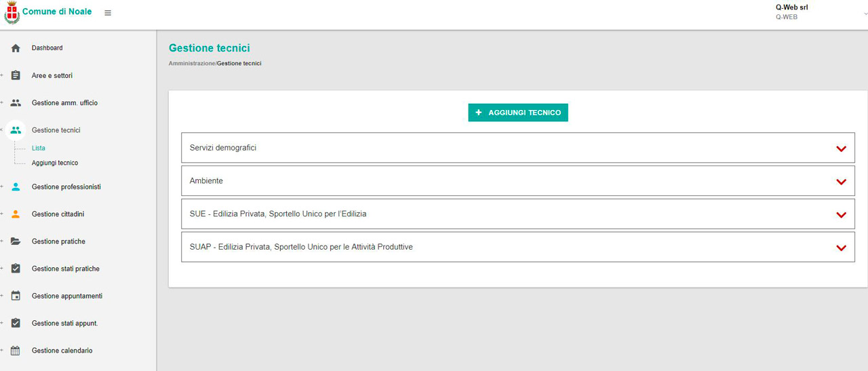Image resolution: width=868 pixels, height=371 pixels.
Task: Expand Gestione calendario plus toggle
Action: [2, 351]
